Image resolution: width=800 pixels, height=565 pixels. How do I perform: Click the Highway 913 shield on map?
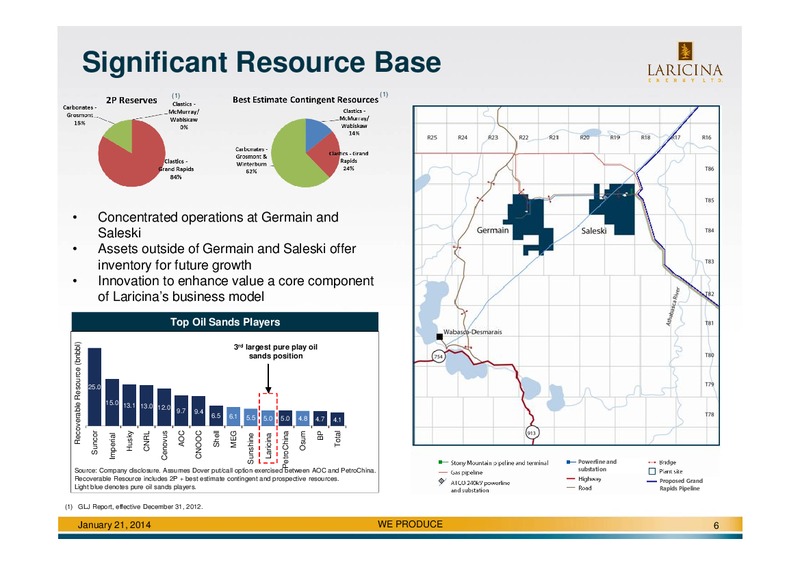coord(532,433)
